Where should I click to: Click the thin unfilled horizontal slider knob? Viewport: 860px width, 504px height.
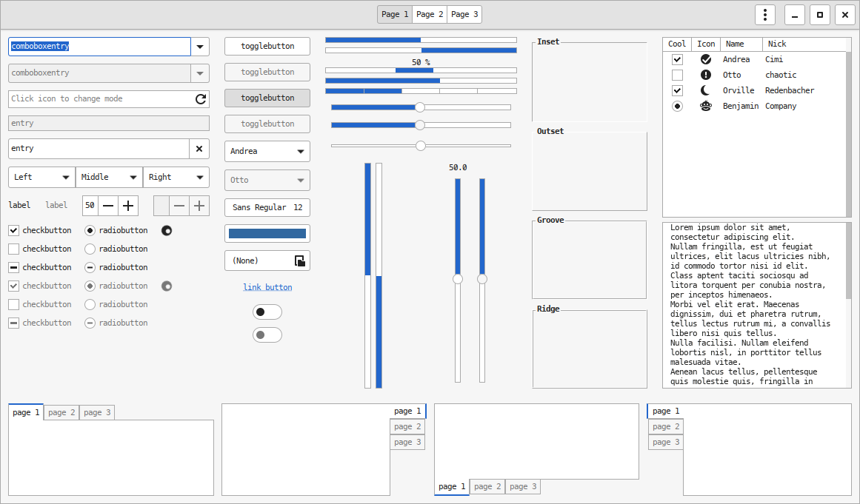[x=421, y=146]
